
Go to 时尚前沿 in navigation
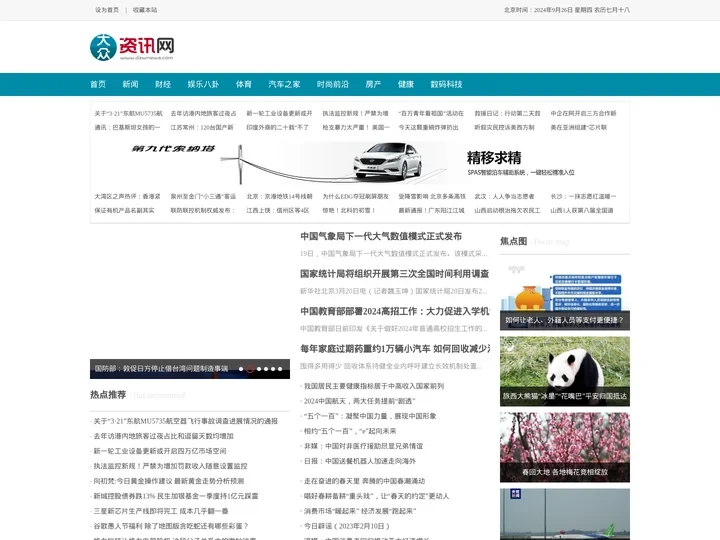click(333, 84)
